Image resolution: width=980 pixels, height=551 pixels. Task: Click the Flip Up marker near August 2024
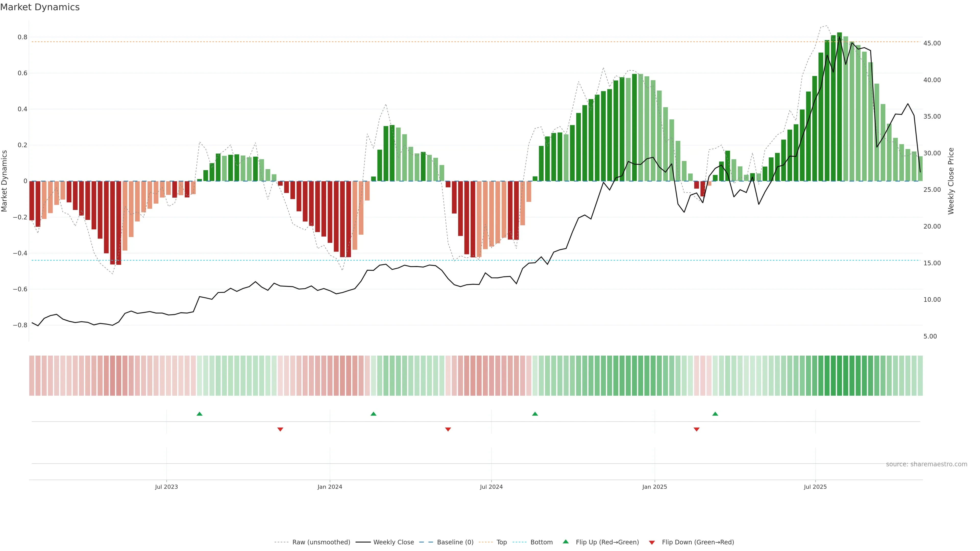535,414
